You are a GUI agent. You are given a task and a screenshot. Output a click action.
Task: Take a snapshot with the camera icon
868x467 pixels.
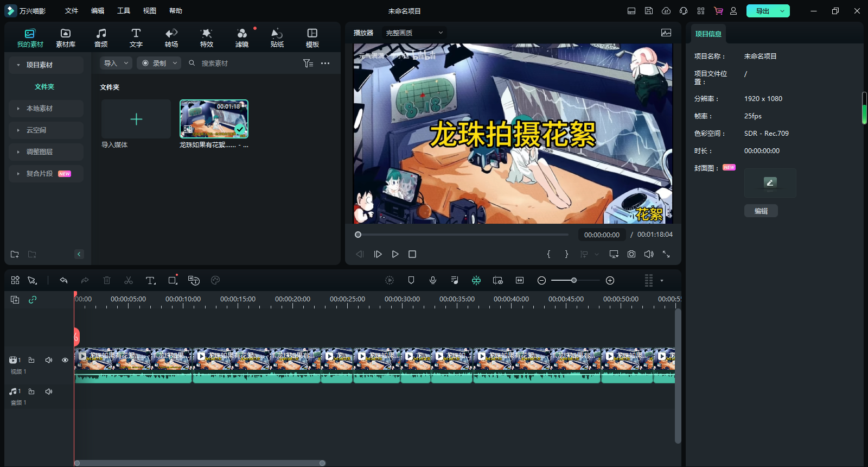pos(631,254)
